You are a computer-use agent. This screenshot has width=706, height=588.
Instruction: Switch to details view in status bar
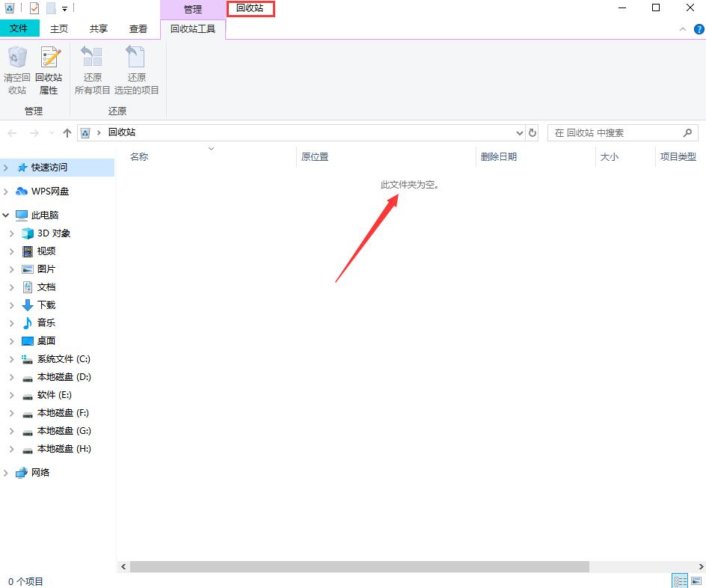(x=680, y=581)
